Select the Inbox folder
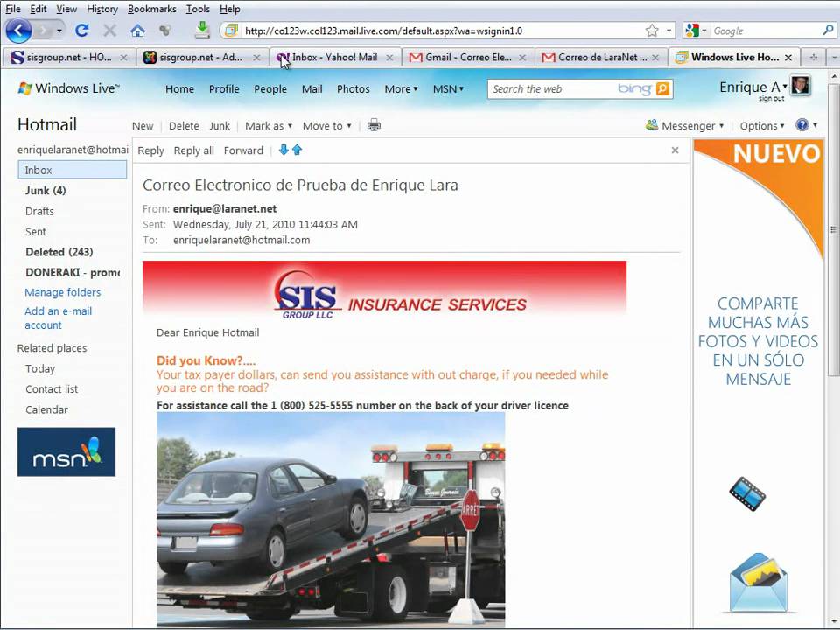 tap(73, 170)
